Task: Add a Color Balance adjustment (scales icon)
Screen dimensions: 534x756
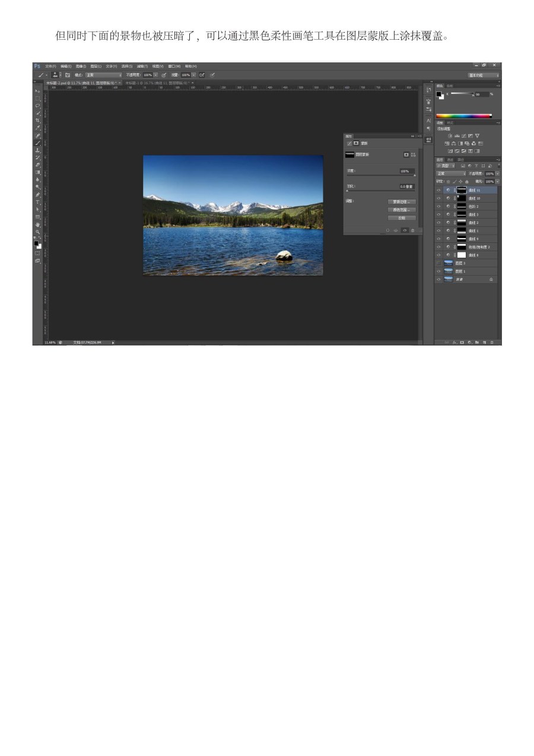Action: click(x=453, y=143)
